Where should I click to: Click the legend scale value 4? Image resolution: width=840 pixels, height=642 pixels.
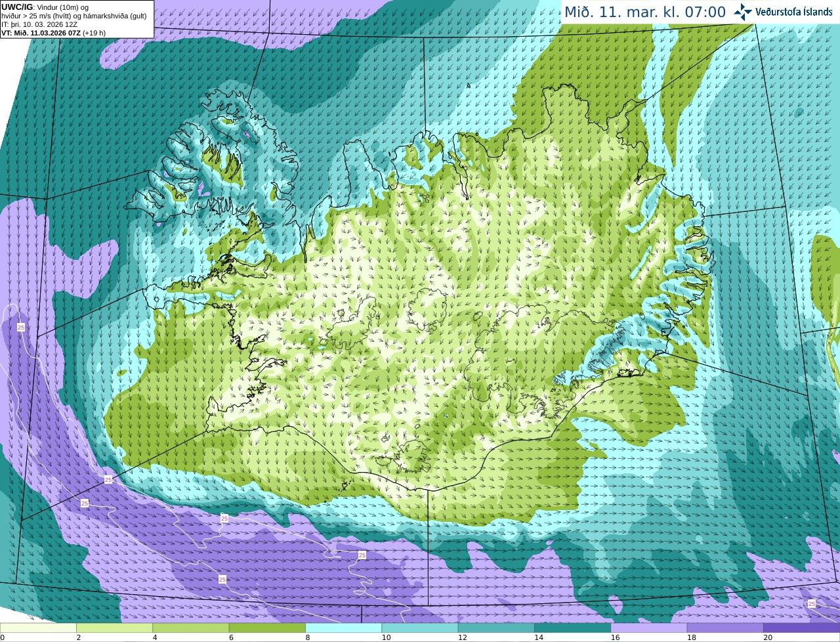pyautogui.click(x=155, y=637)
